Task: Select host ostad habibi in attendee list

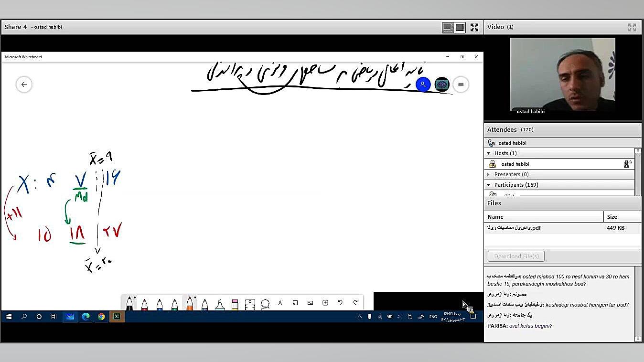Action: (x=559, y=164)
